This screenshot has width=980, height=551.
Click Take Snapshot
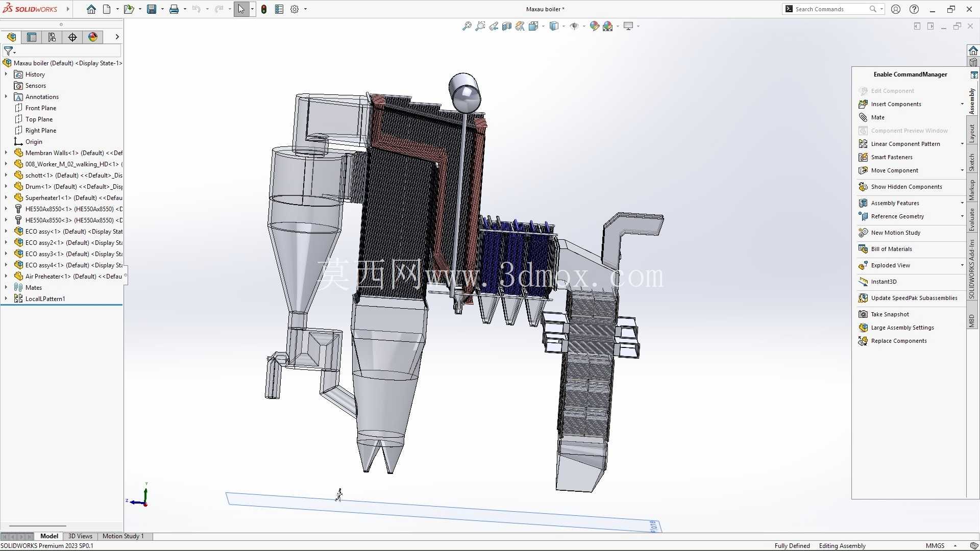pos(890,314)
